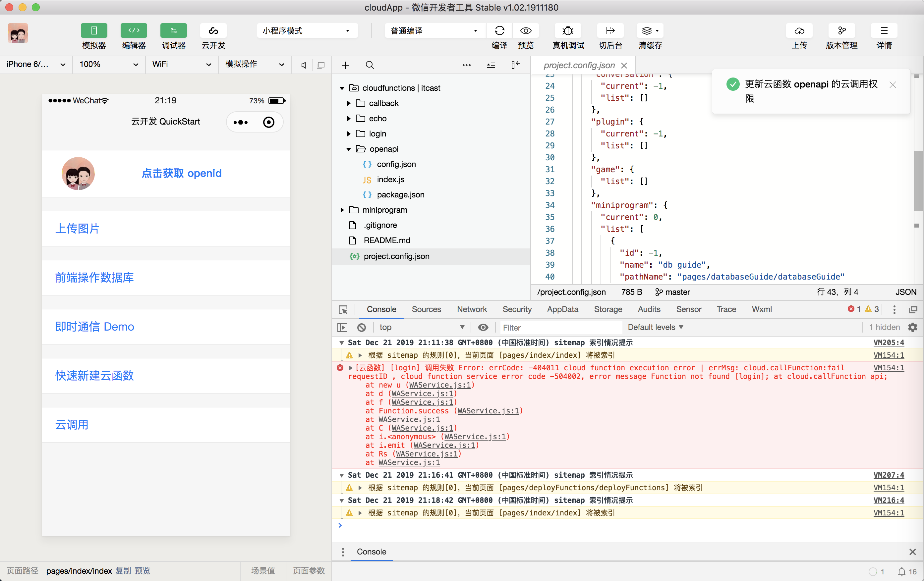Open the WiFi network dropdown
The image size is (924, 581).
(182, 65)
